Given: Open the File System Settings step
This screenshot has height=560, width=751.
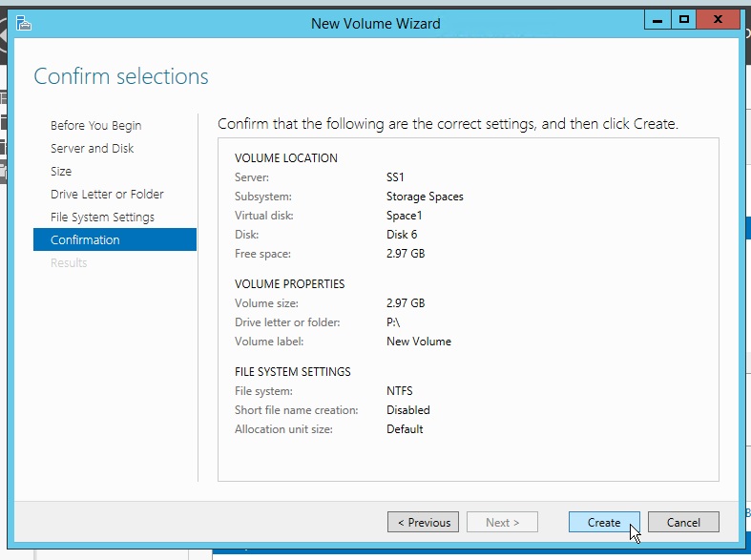Looking at the screenshot, I should [102, 218].
